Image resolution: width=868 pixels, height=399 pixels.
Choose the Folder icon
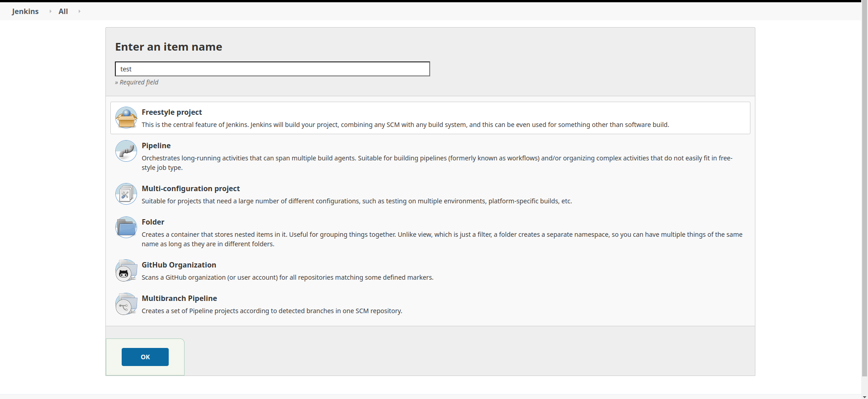pos(126,227)
